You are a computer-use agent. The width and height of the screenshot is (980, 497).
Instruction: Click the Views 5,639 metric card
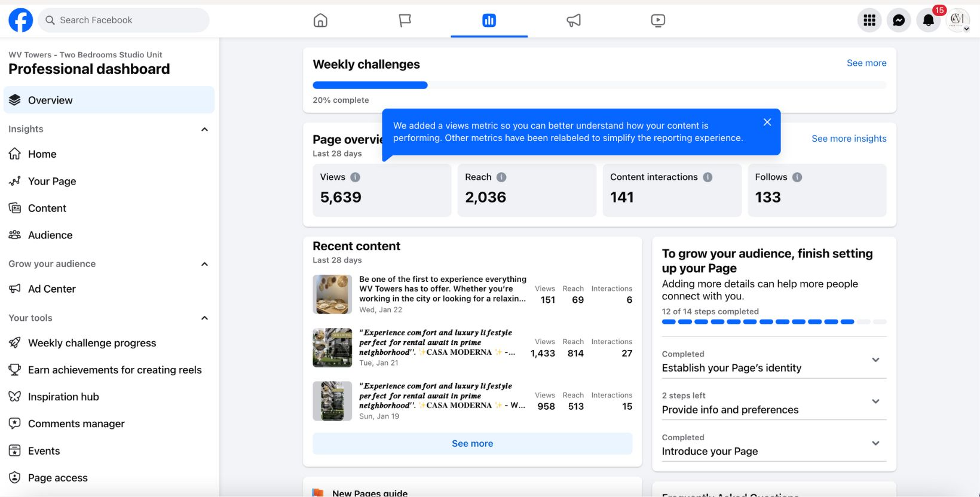(x=382, y=190)
